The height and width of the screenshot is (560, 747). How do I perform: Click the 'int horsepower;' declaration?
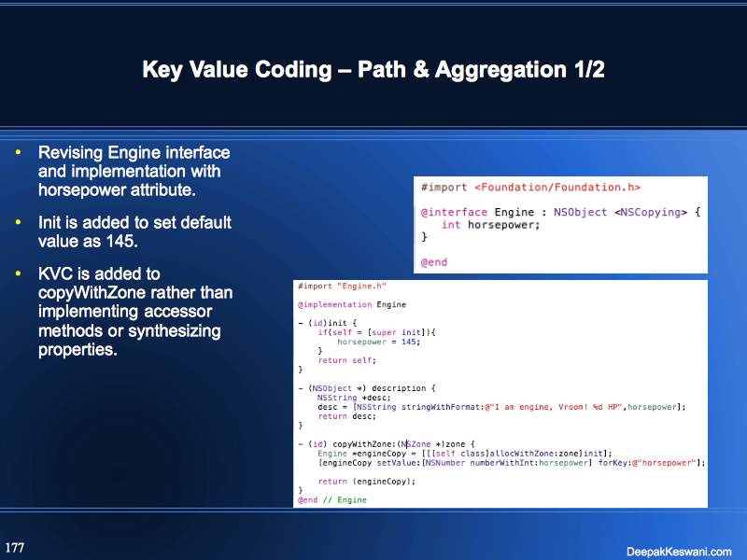pos(490,225)
